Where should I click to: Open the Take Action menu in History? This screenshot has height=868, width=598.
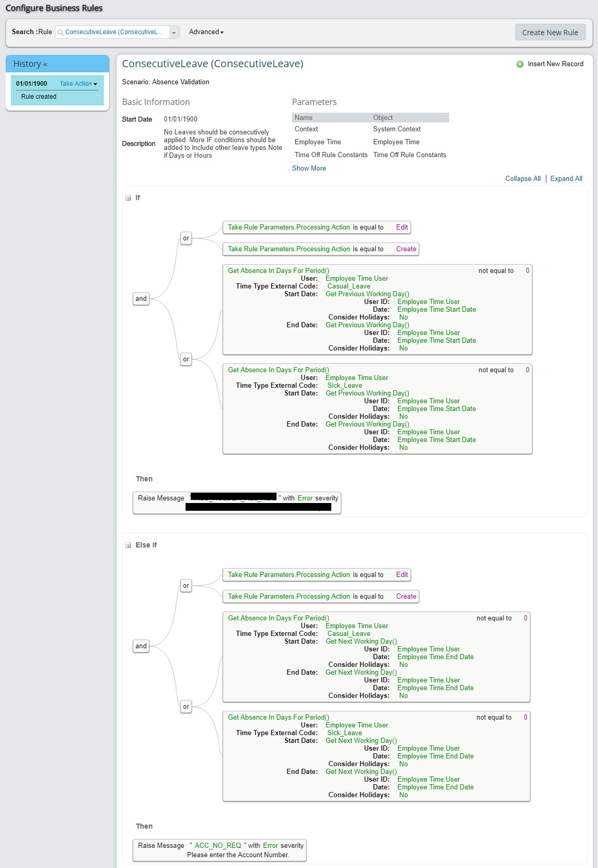coord(79,84)
